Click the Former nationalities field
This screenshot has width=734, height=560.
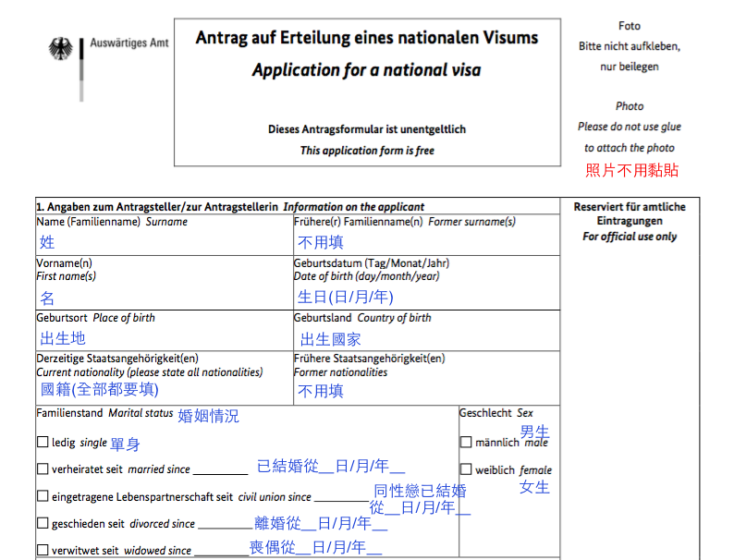pyautogui.click(x=426, y=378)
